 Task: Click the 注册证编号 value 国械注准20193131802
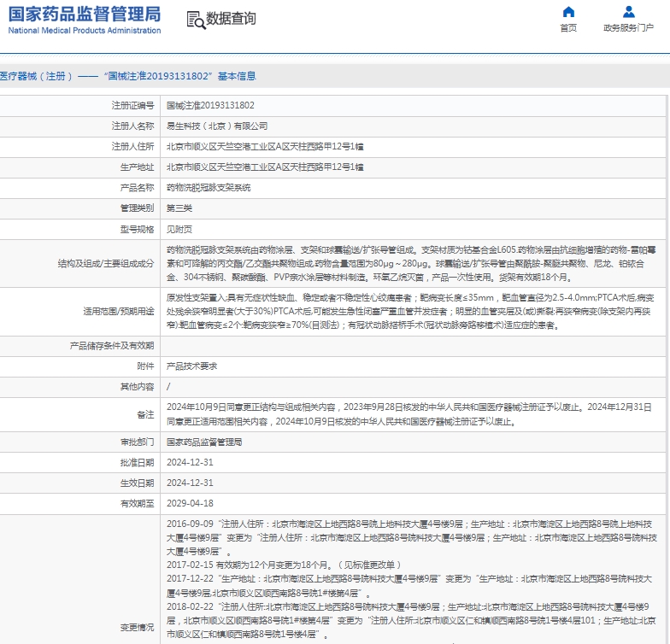(210, 105)
